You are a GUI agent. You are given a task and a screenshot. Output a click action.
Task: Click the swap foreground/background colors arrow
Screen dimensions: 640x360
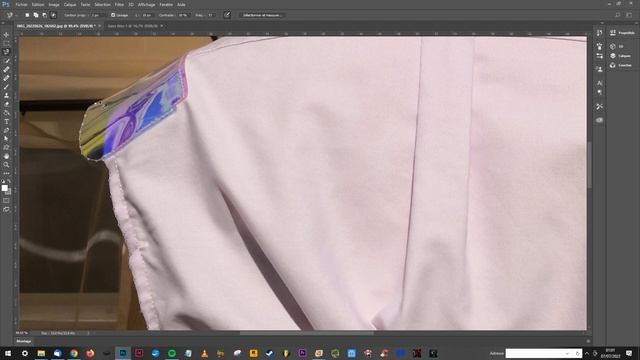point(9,181)
